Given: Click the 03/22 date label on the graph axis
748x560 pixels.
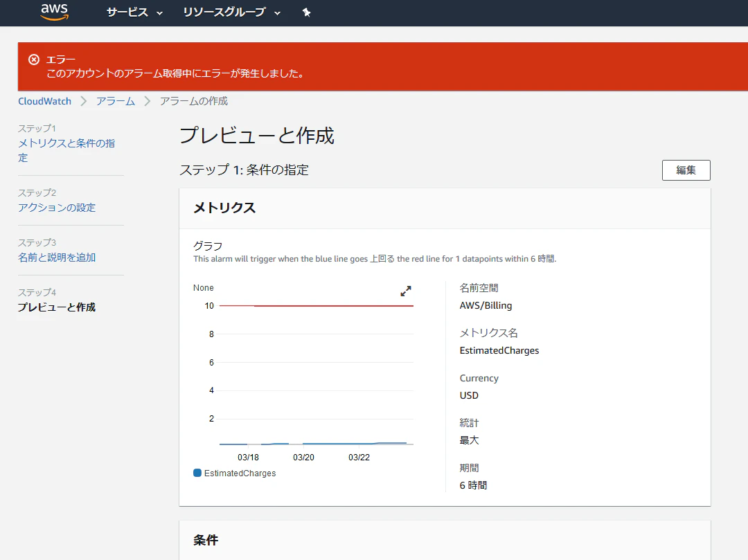Looking at the screenshot, I should point(359,457).
